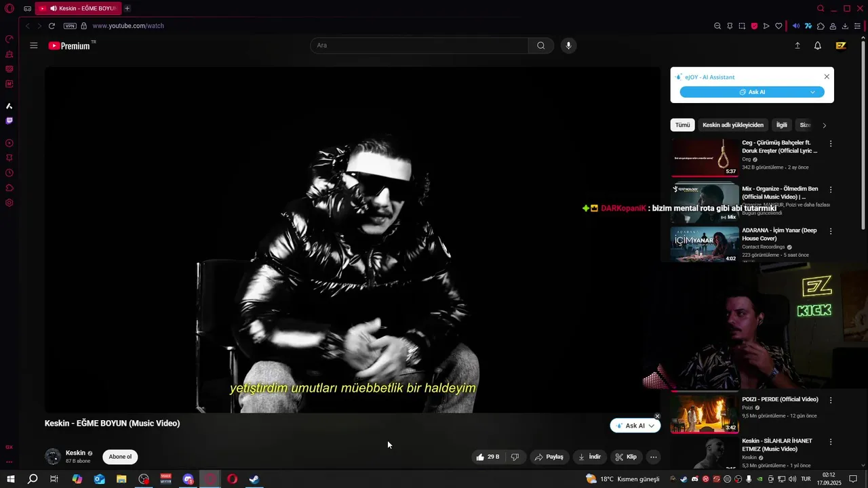Viewport: 868px width, 488px height.
Task: Open Outlook from the taskbar
Action: click(x=99, y=479)
